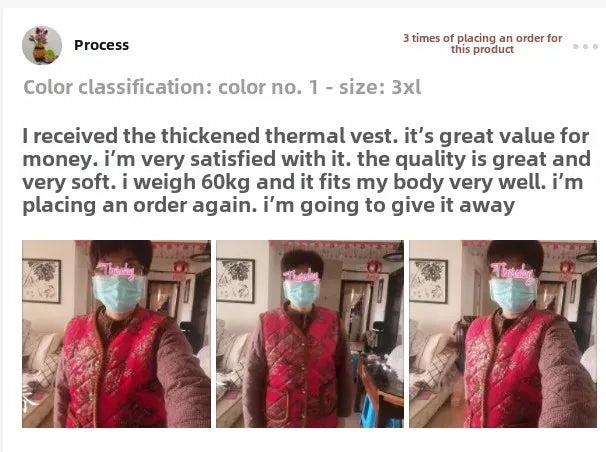
Task: Click 'placing an order again' sentence
Action: [x=140, y=206]
